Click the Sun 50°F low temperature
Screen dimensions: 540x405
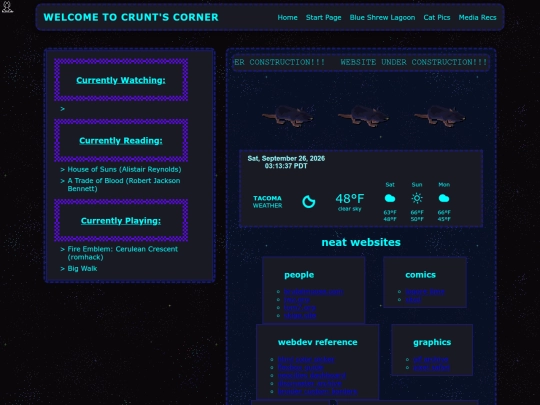point(417,219)
